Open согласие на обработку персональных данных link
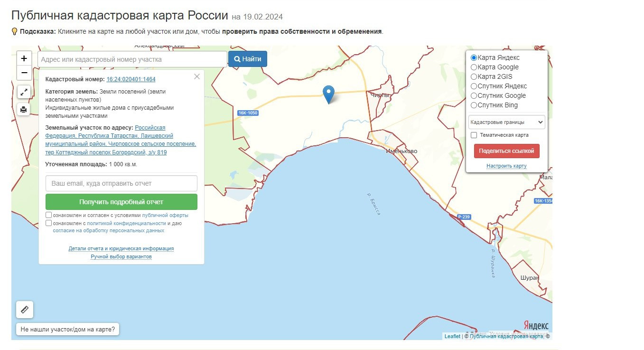644x350 pixels. [x=109, y=231]
